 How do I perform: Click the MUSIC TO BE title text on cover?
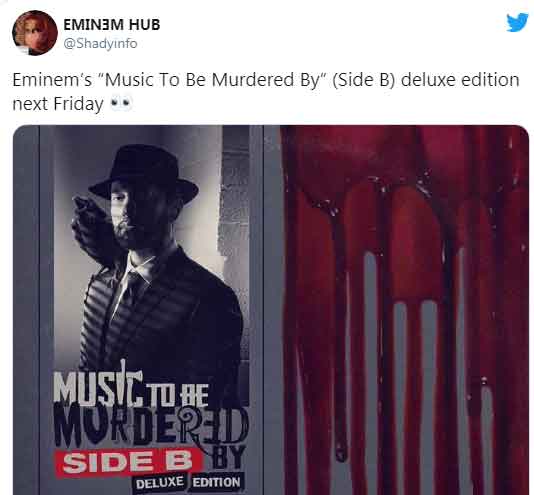point(131,389)
